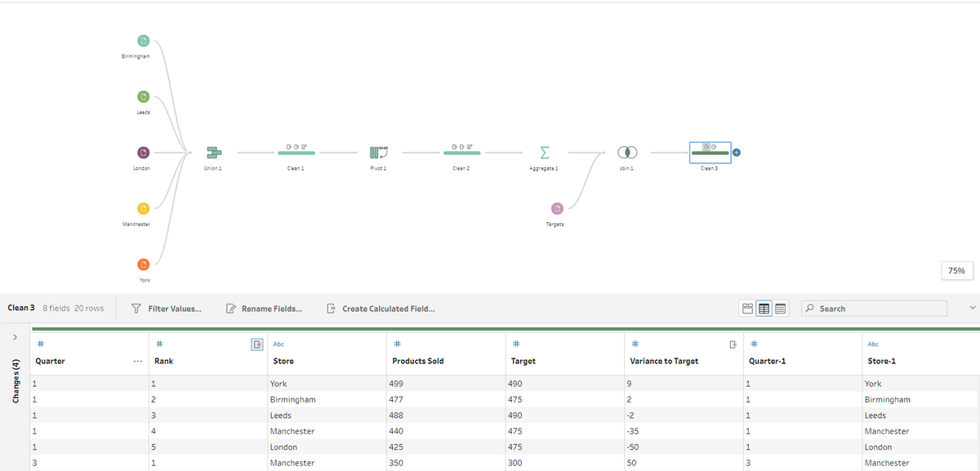Screen dimensions: 980x471
Task: Click Create Calculated Field button
Action: 381,309
